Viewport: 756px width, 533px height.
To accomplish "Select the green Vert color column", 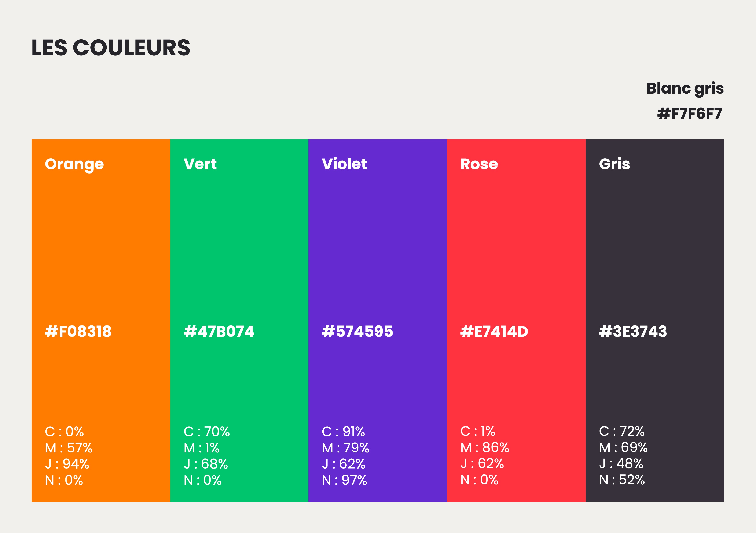I will [239, 320].
